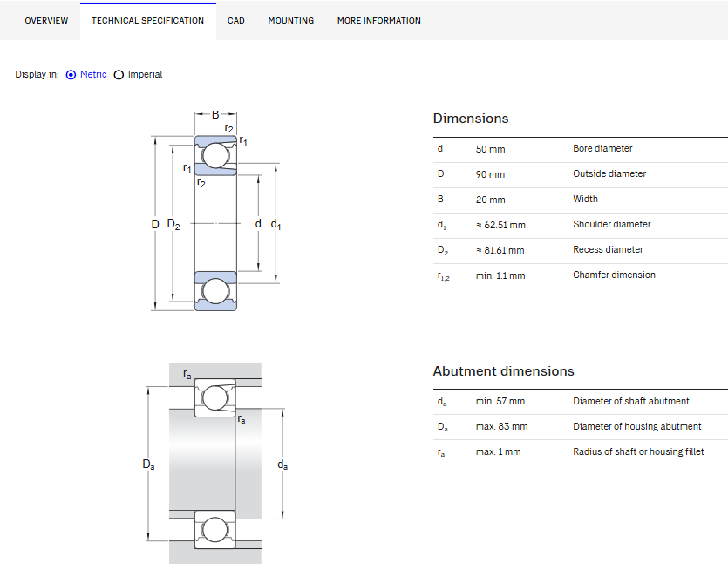This screenshot has height=577, width=728.
Task: Click the 'Dimensions' heading
Action: click(x=471, y=119)
